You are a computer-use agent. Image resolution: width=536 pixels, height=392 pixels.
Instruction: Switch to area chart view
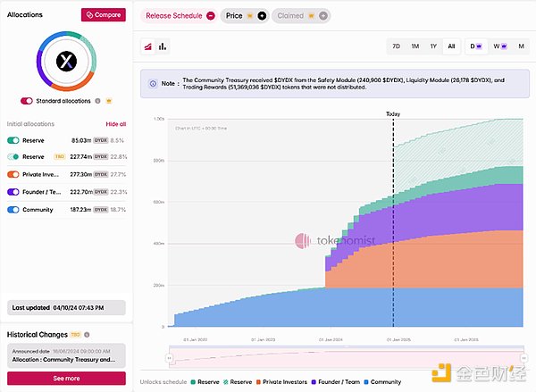[x=148, y=46]
